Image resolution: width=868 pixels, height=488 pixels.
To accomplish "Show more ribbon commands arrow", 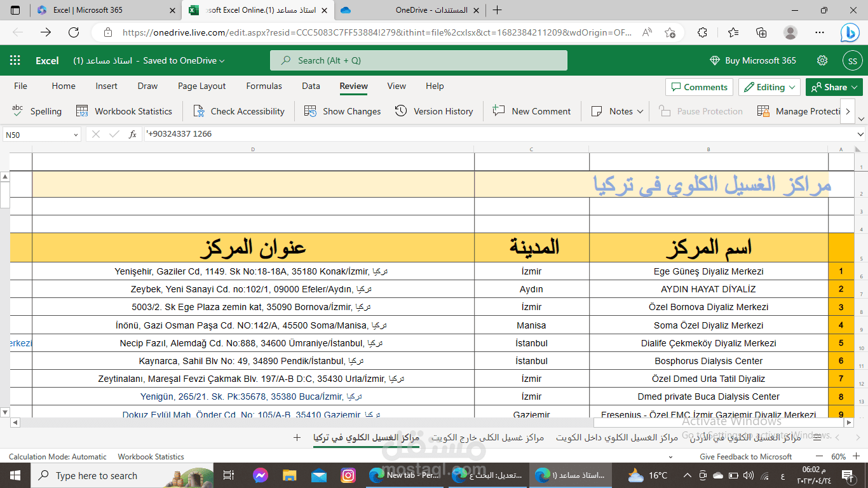I will (x=848, y=111).
